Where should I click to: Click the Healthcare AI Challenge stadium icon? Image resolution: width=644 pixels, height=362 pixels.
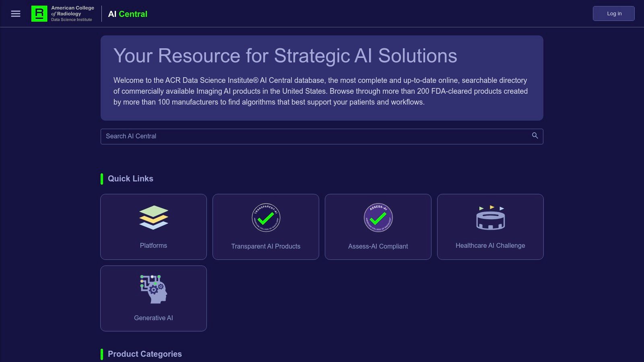pyautogui.click(x=490, y=218)
